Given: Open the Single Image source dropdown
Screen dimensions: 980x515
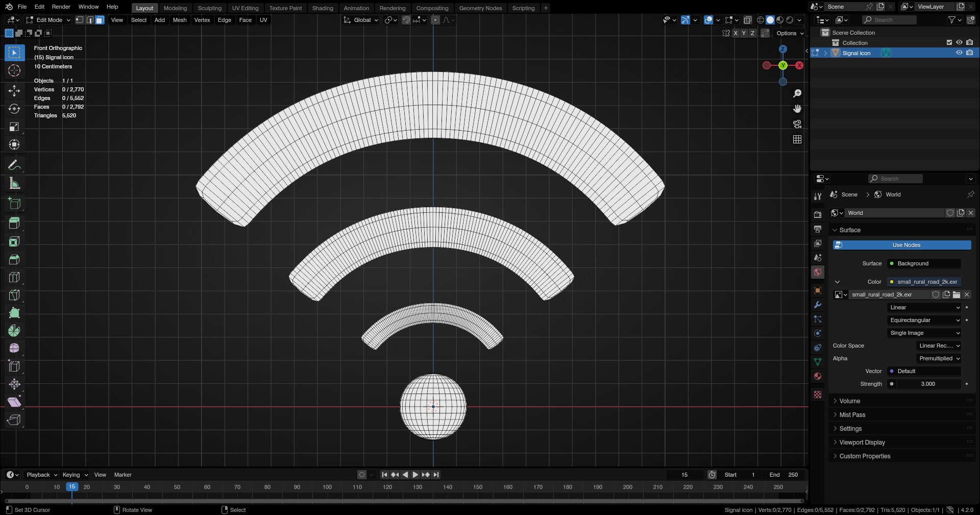Looking at the screenshot, I should click(x=924, y=333).
